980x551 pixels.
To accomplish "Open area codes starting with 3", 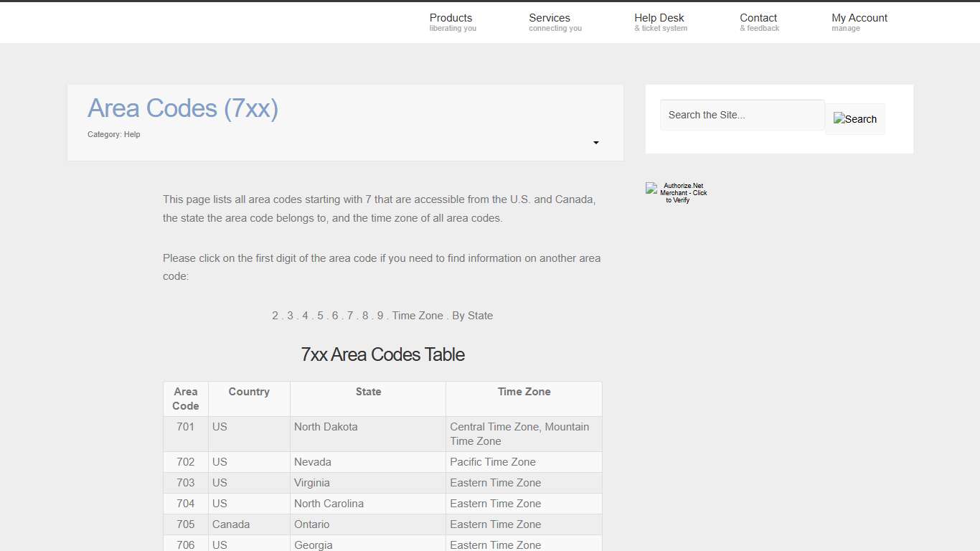I will tap(290, 315).
